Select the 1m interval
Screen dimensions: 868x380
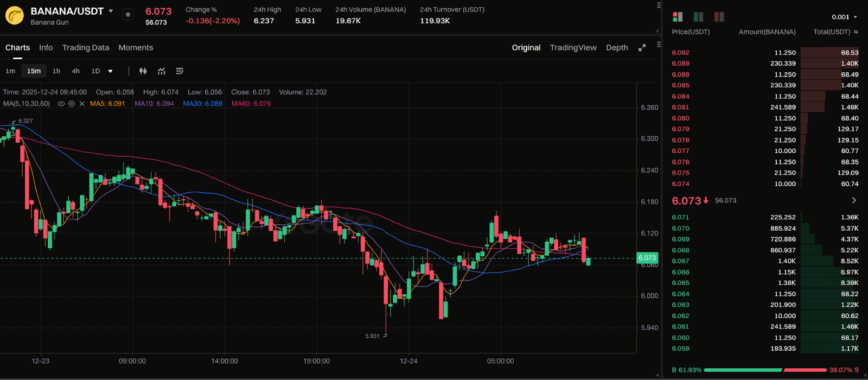pyautogui.click(x=10, y=71)
